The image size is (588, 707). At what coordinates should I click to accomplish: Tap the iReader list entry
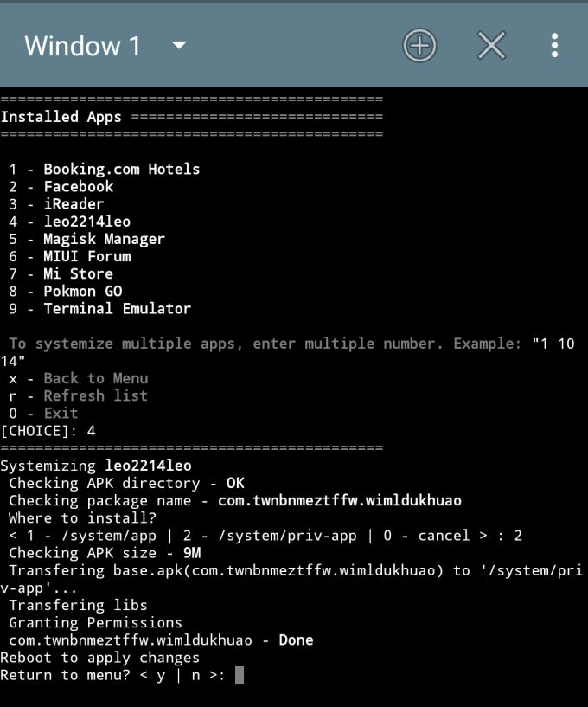[56, 204]
